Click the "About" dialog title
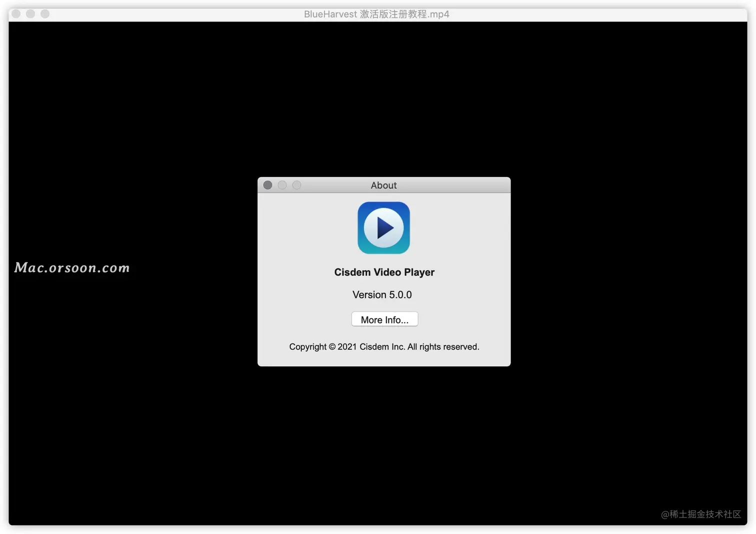756x534 pixels. (x=383, y=185)
